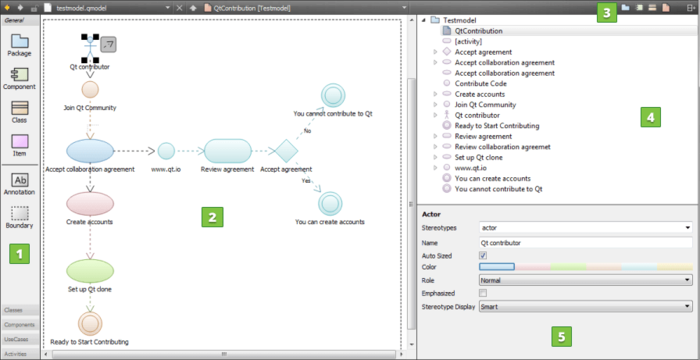700x360 pixels.
Task: Open the Stereotype Display dropdown
Action: pos(586,306)
